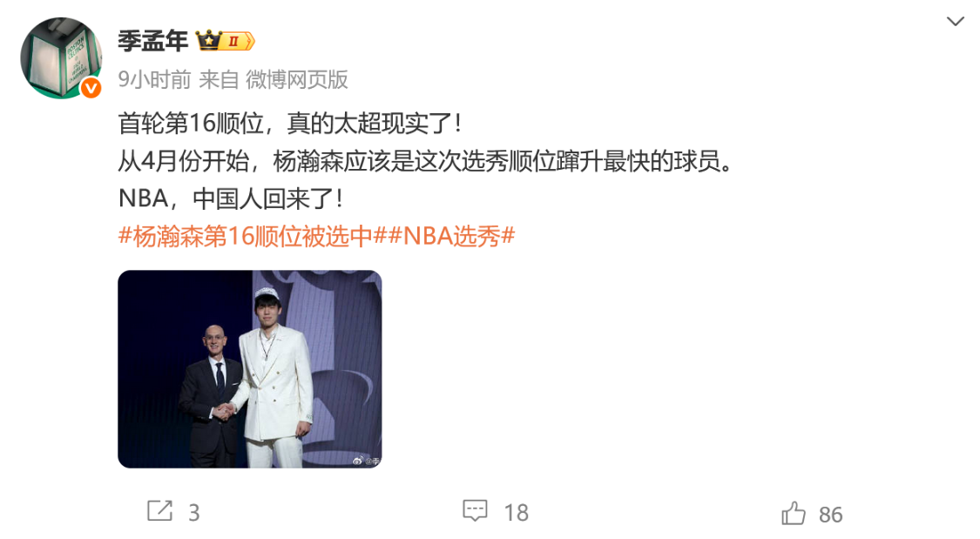This screenshot has height=539, width=980.
Task: Like the post with thumbs-up icon
Action: point(794,514)
